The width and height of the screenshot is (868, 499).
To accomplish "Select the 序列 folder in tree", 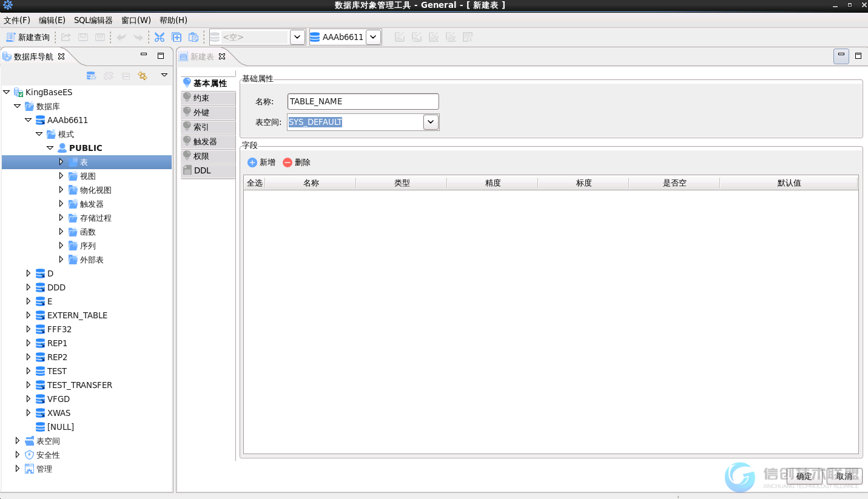I will (88, 246).
